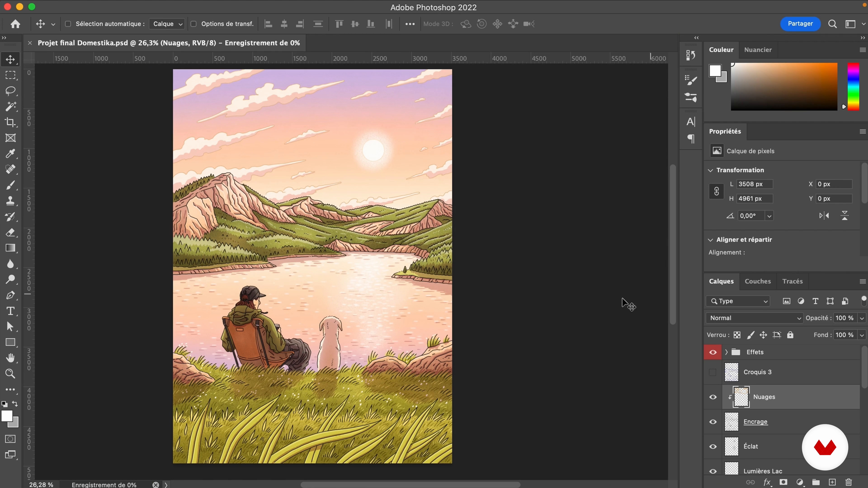Click the L width input field
This screenshot has height=488, width=868.
[x=755, y=184]
